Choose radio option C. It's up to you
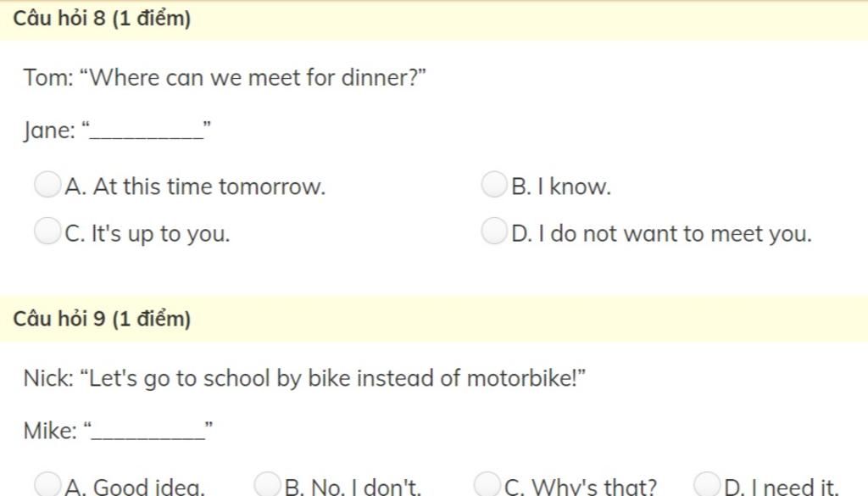The height and width of the screenshot is (496, 868). 47,231
